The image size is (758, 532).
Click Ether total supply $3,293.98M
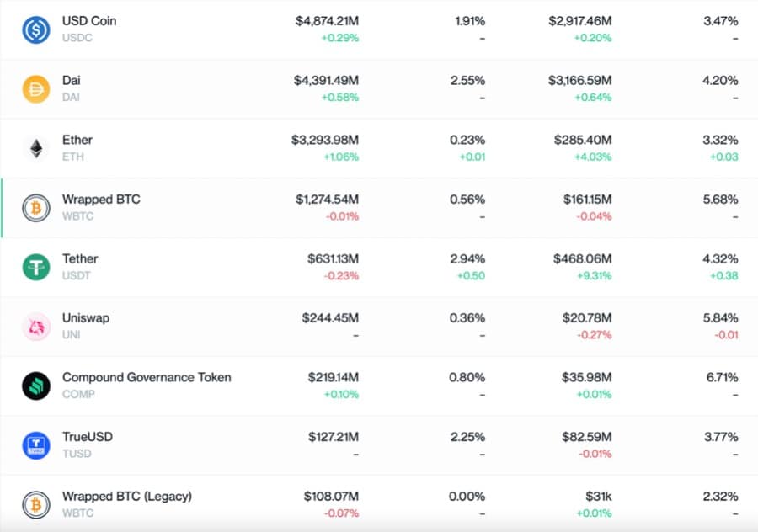tap(325, 140)
